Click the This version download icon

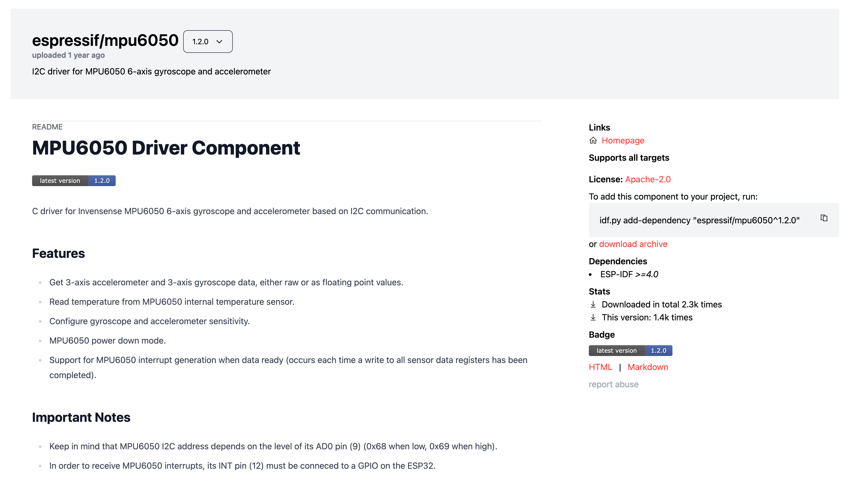pyautogui.click(x=593, y=318)
